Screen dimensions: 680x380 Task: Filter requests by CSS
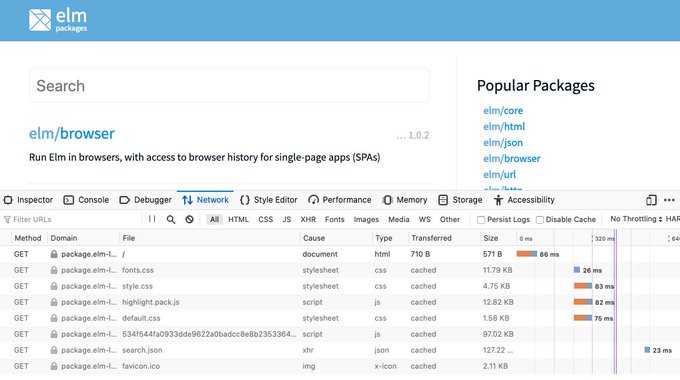(265, 219)
